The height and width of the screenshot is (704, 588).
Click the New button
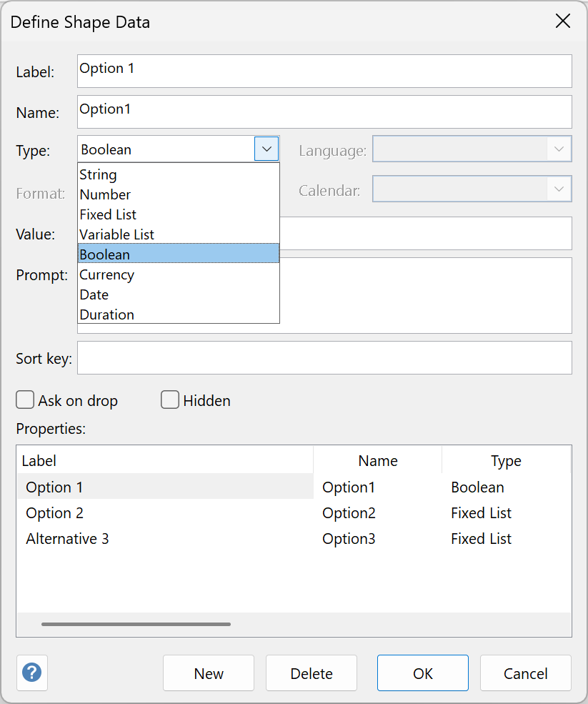(x=209, y=673)
